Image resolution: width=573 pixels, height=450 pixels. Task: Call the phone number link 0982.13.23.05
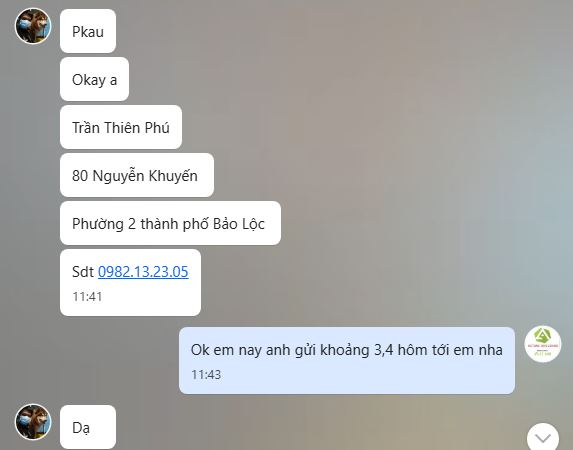(x=143, y=272)
